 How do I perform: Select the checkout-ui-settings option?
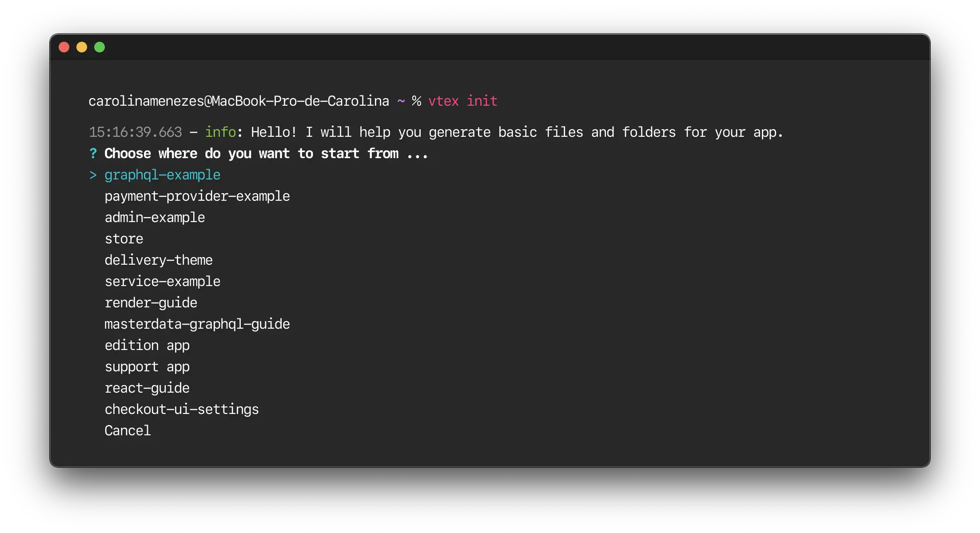click(182, 409)
